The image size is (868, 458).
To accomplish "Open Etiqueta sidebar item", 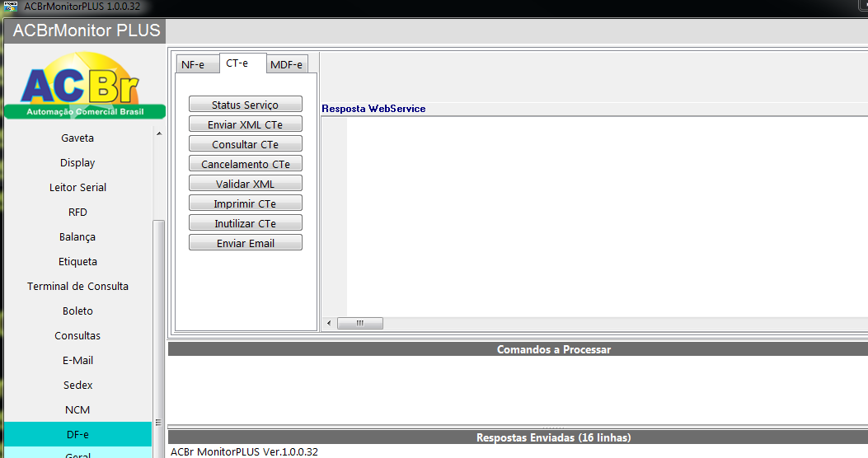I will click(x=77, y=262).
